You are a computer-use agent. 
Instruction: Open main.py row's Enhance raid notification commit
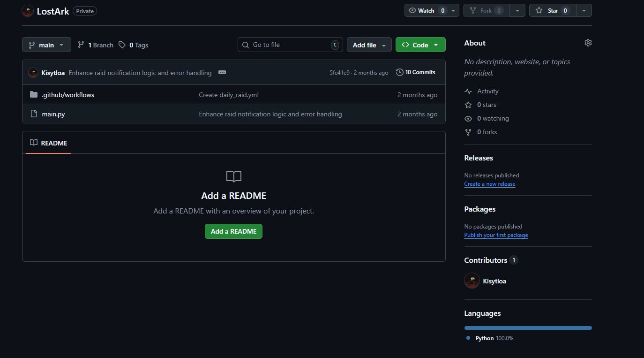click(270, 114)
